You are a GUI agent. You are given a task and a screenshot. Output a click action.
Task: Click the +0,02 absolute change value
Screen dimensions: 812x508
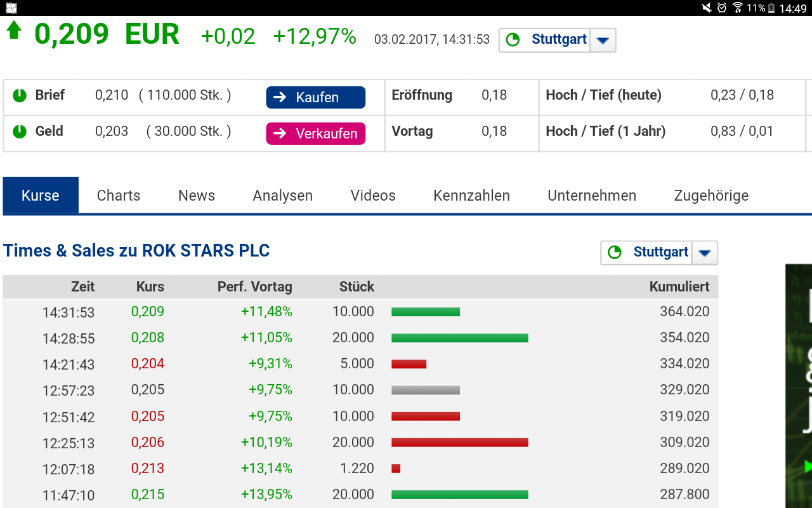(228, 37)
